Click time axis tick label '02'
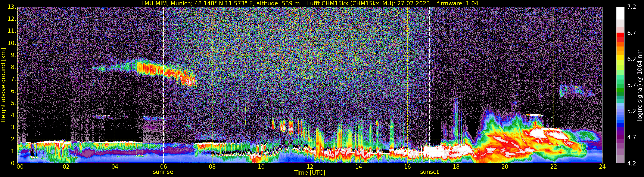The image size is (644, 177). coord(66,167)
